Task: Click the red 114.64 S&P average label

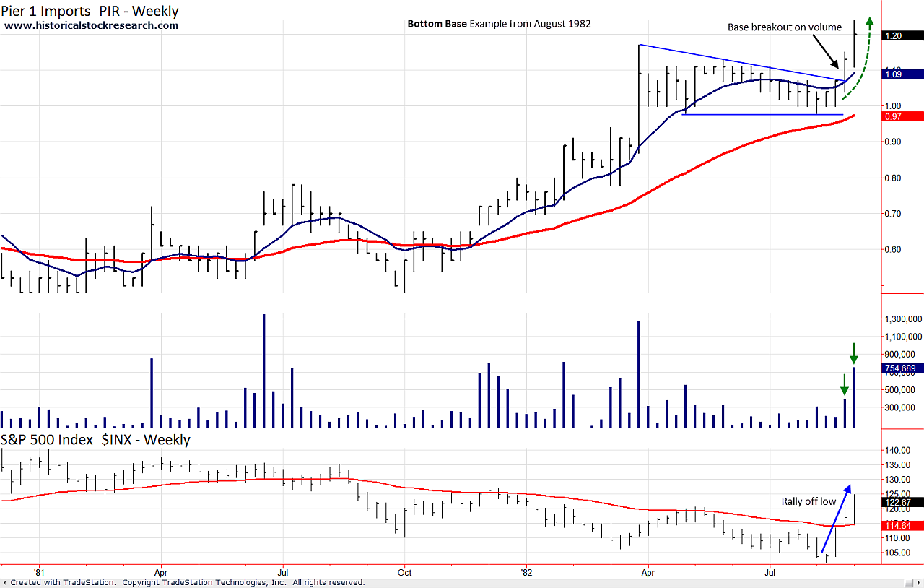Action: pyautogui.click(x=902, y=525)
